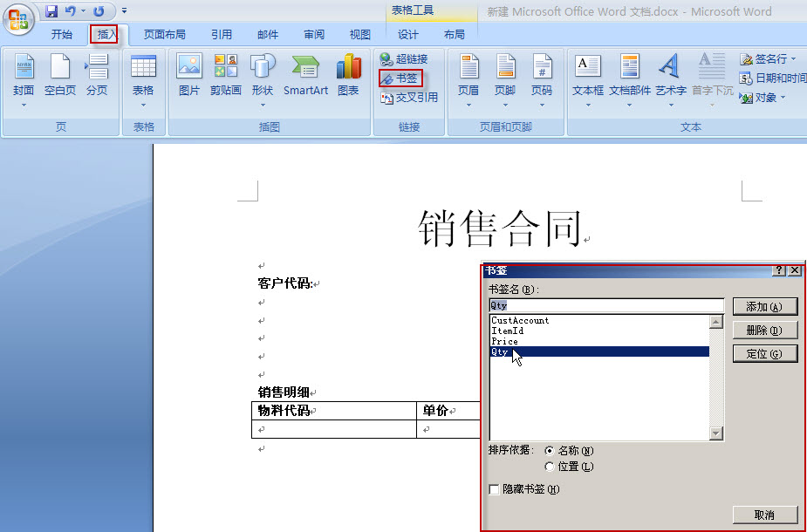
Task: Switch to the Review (审阅) tab
Action: (314, 35)
